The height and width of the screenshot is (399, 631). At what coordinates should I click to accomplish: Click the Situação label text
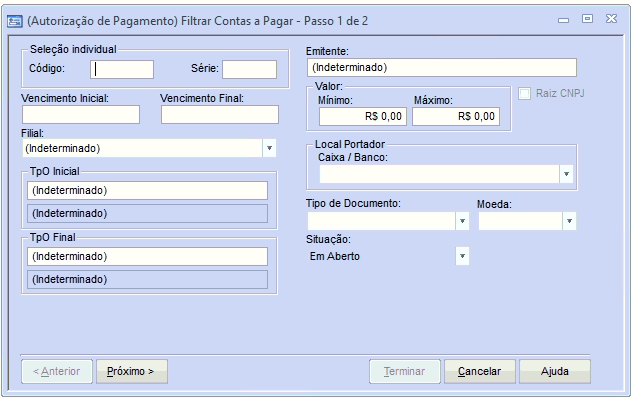[x=328, y=239]
